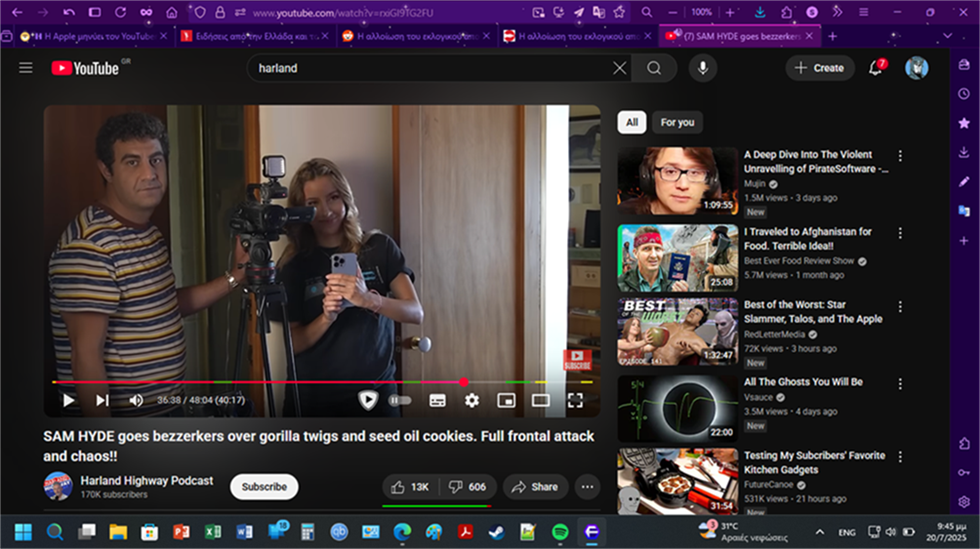This screenshot has height=549, width=980.
Task: Click the progress bar playhead scrubber dot
Action: pos(463,382)
